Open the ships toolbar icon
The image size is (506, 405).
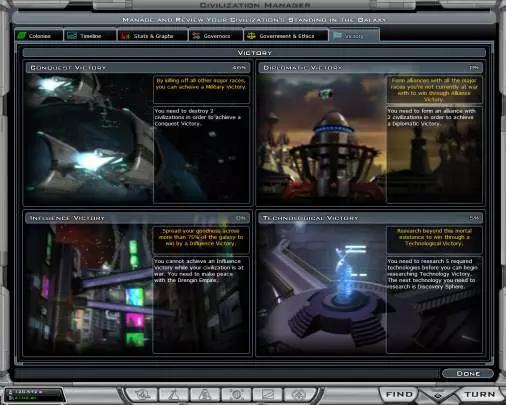[x=142, y=395]
